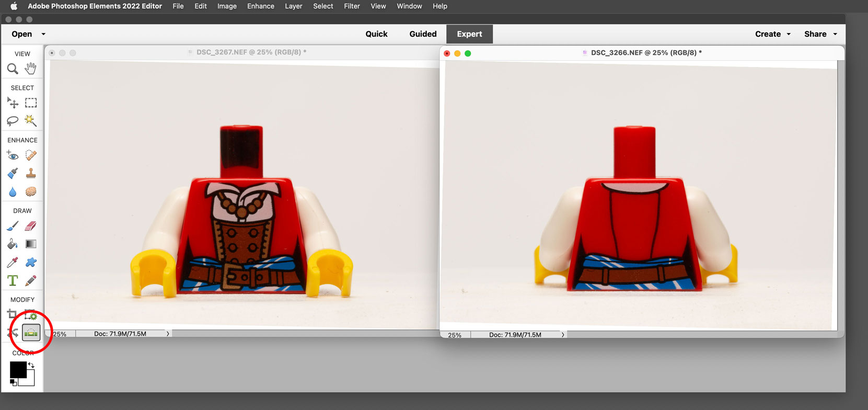Expand DSC_3267 status bar info arrow

click(x=168, y=334)
